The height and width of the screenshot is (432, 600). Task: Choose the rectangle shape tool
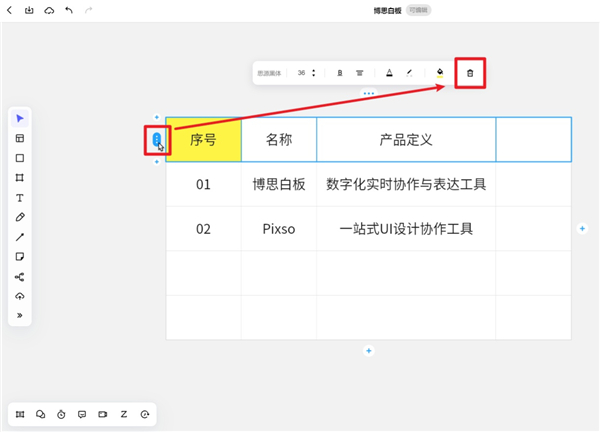[20, 158]
